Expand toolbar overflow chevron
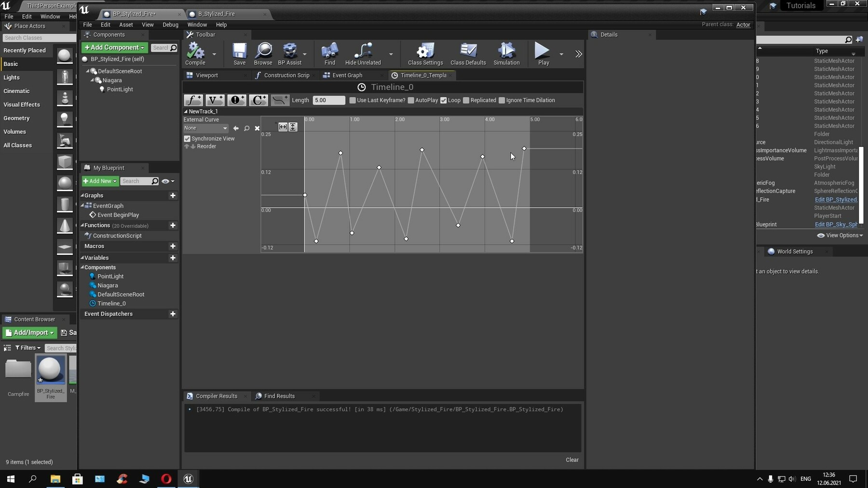Screen dimensions: 868x488 tap(579, 54)
